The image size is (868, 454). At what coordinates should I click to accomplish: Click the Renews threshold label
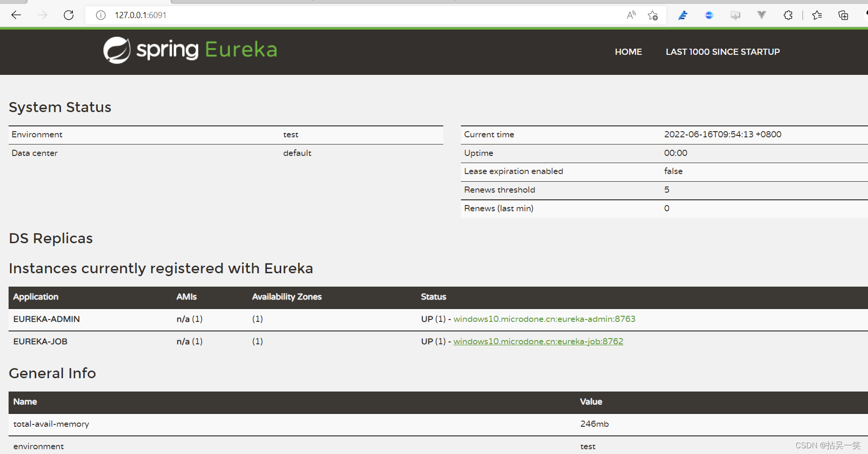click(500, 190)
